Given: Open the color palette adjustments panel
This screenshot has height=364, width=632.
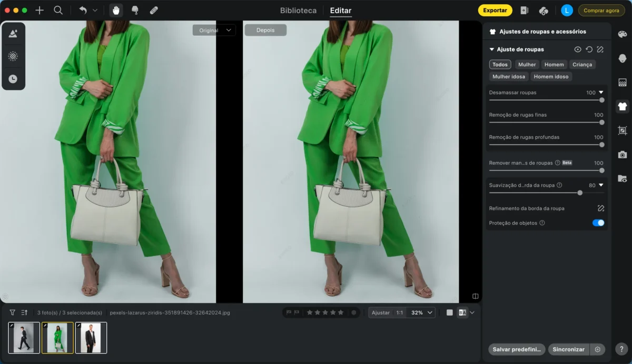Looking at the screenshot, I should coord(623,34).
